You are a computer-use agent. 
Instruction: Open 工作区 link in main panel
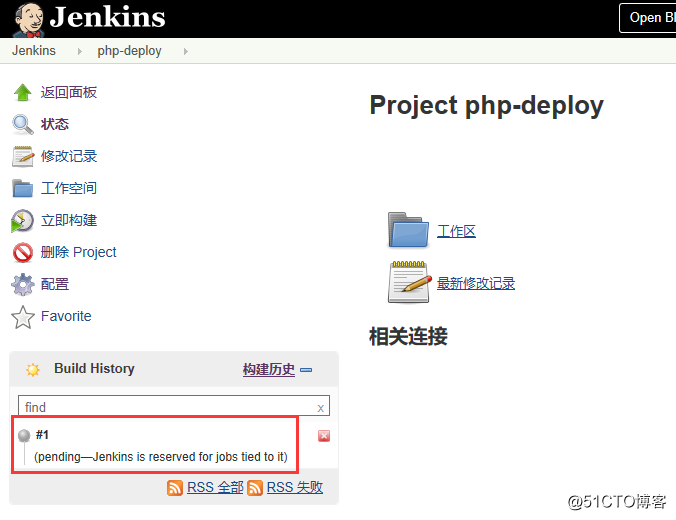[456, 231]
